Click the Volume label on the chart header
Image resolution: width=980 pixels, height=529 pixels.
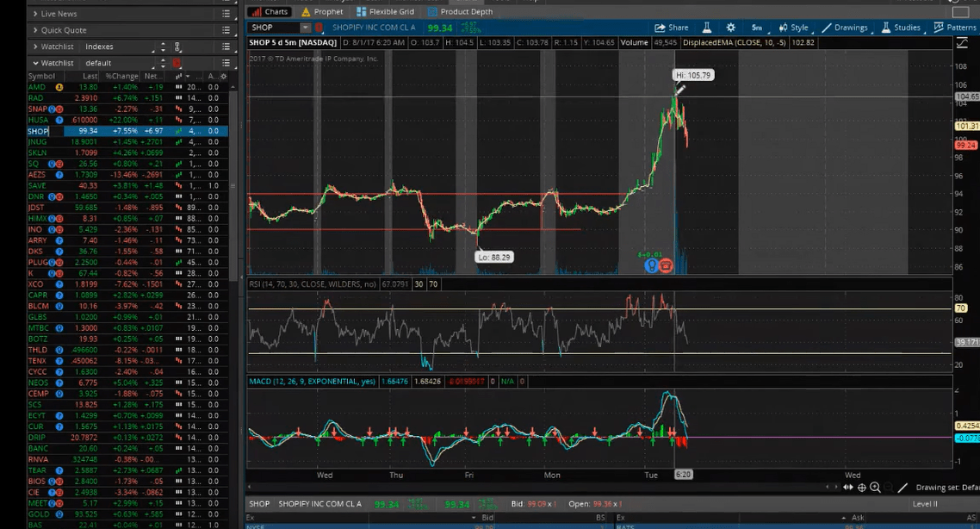point(636,43)
